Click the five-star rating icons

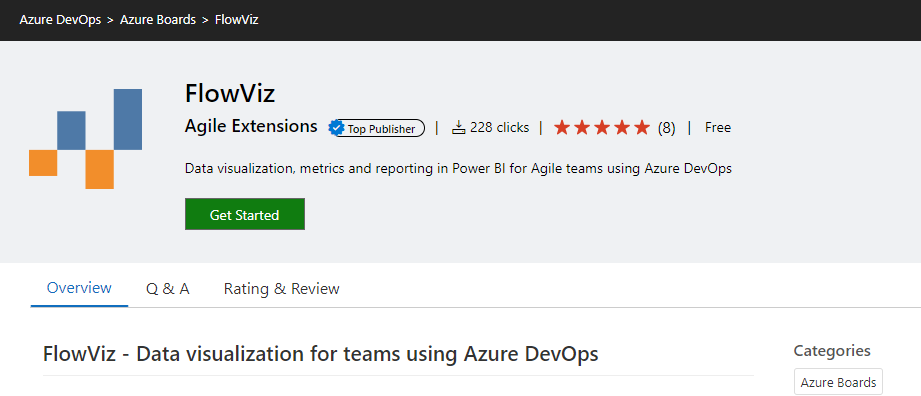point(602,127)
